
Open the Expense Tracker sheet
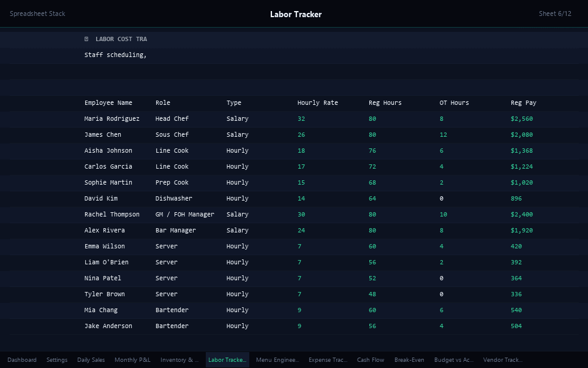point(328,360)
